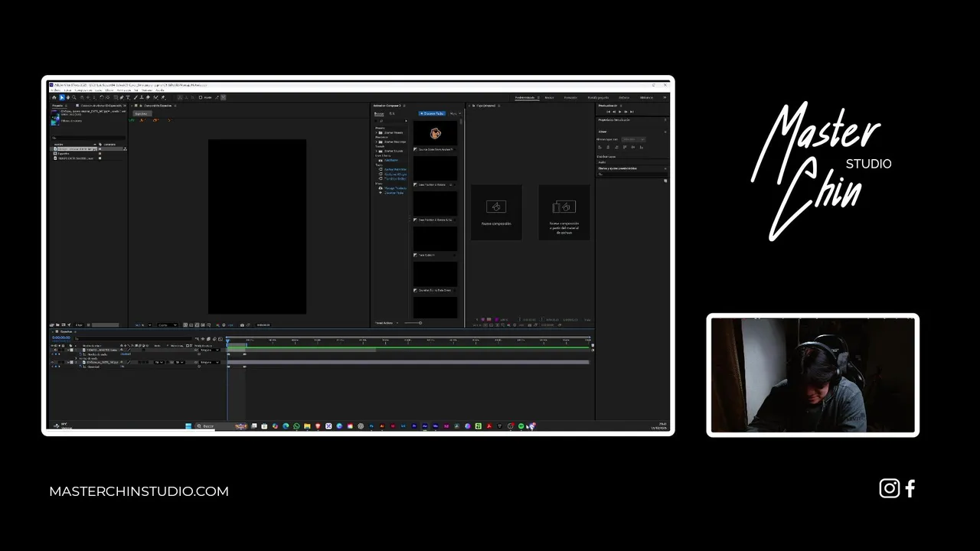Open parent dropdown Ninguno for first layer
The width and height of the screenshot is (980, 551).
coord(210,350)
